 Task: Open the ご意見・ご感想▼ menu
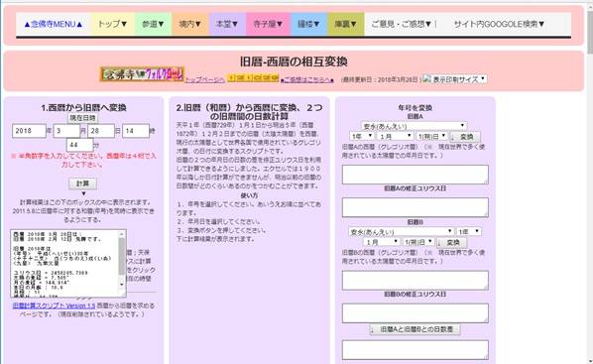click(402, 24)
